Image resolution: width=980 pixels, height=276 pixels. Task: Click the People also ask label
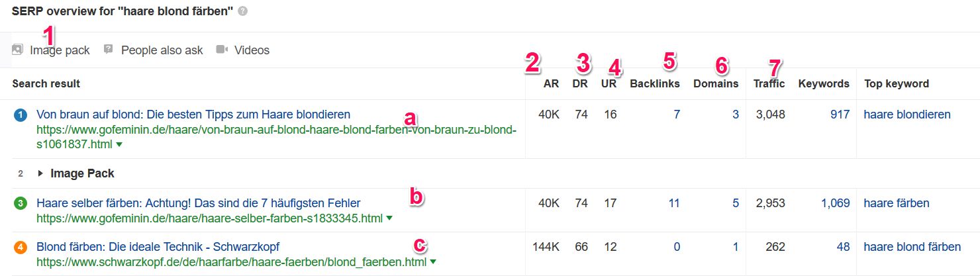(x=162, y=50)
